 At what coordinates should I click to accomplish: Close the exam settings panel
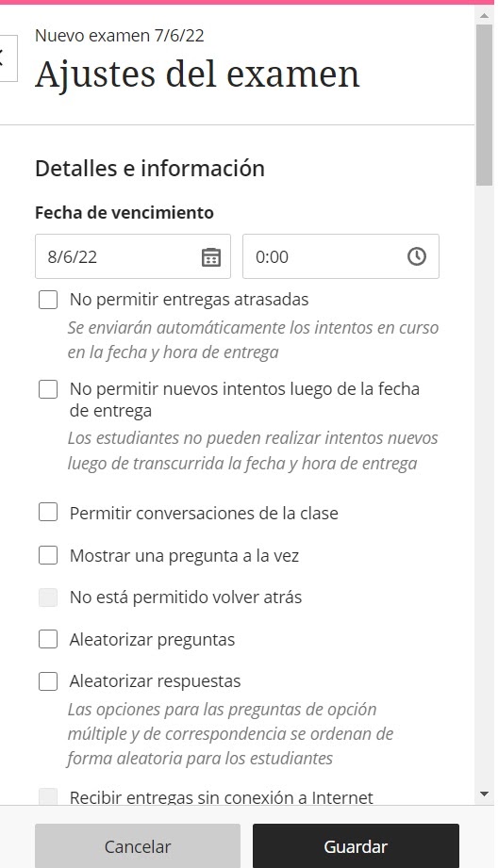point(8,58)
